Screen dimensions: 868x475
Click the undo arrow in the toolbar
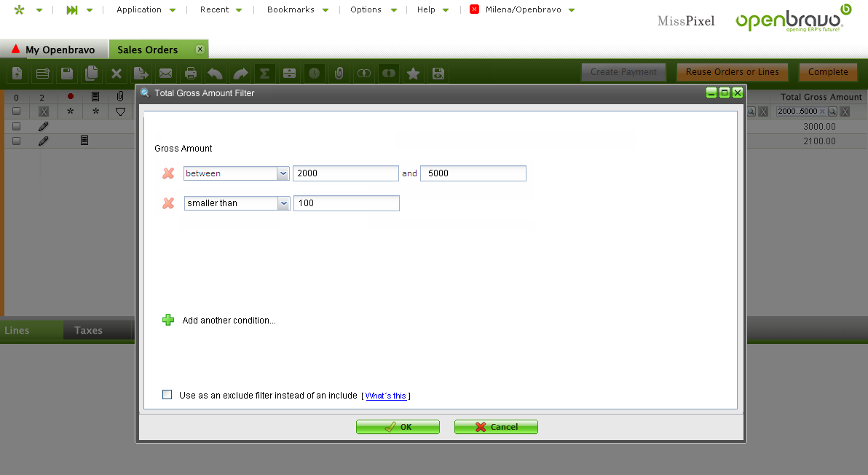pos(215,73)
